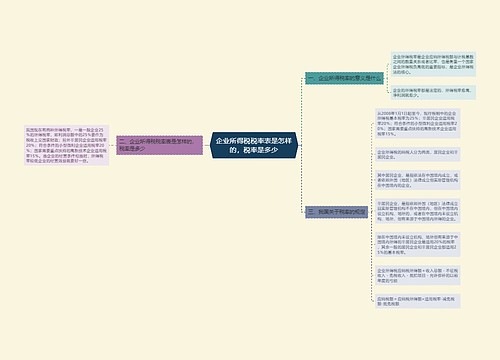Click dotted bracket joining gray-blue branch to its notes

click(372, 212)
